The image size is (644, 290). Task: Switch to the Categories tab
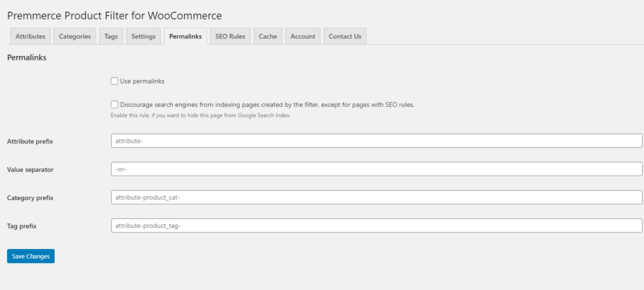(x=75, y=36)
